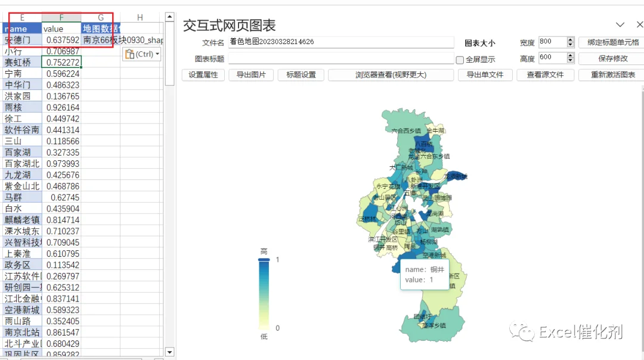Select column H header
This screenshot has width=644, height=360.
140,18
